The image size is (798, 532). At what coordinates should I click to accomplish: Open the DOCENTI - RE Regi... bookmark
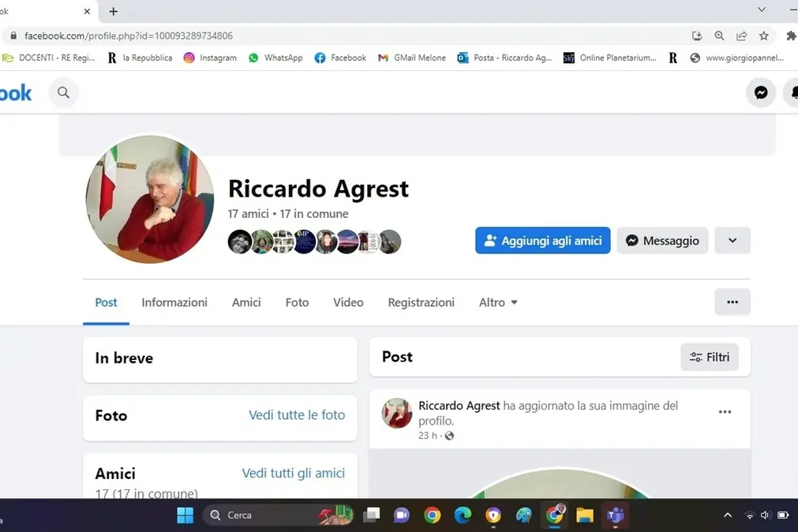click(50, 58)
